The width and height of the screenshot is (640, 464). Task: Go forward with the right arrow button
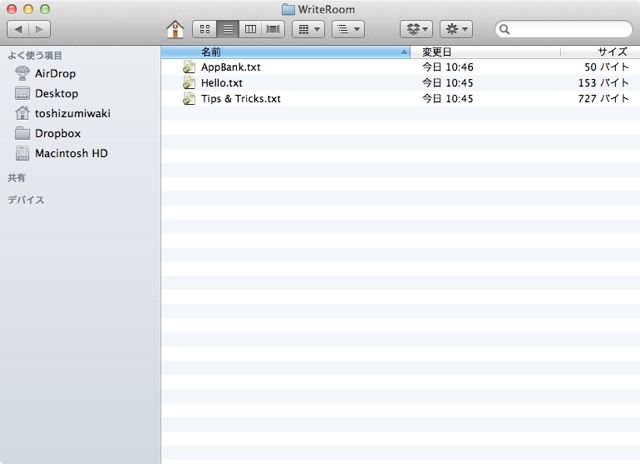point(40,29)
